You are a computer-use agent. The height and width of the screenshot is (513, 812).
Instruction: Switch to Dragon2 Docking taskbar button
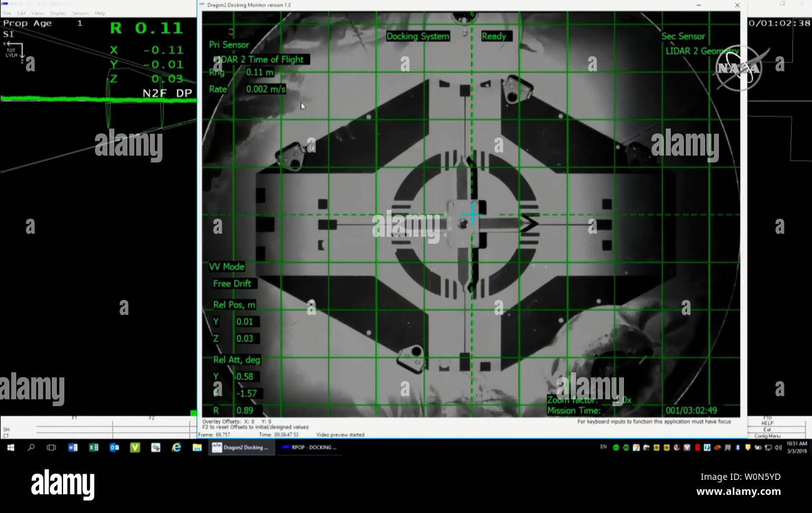242,447
